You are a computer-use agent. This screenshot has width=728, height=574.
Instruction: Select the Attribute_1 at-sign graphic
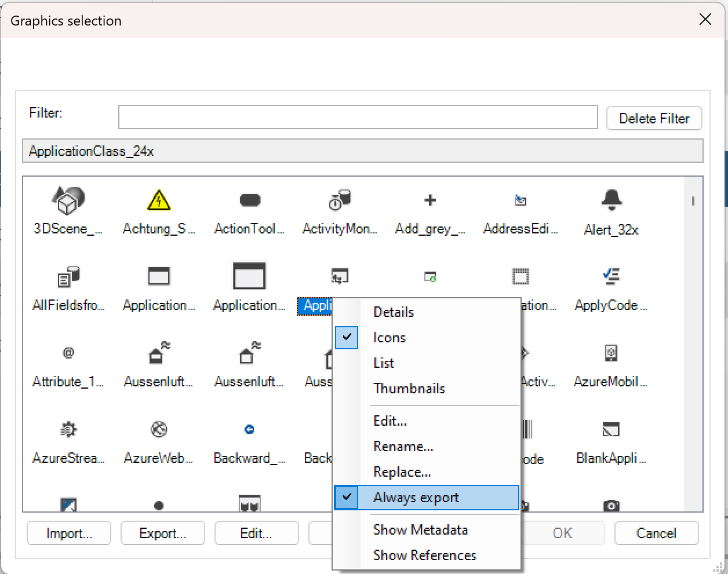pos(68,353)
